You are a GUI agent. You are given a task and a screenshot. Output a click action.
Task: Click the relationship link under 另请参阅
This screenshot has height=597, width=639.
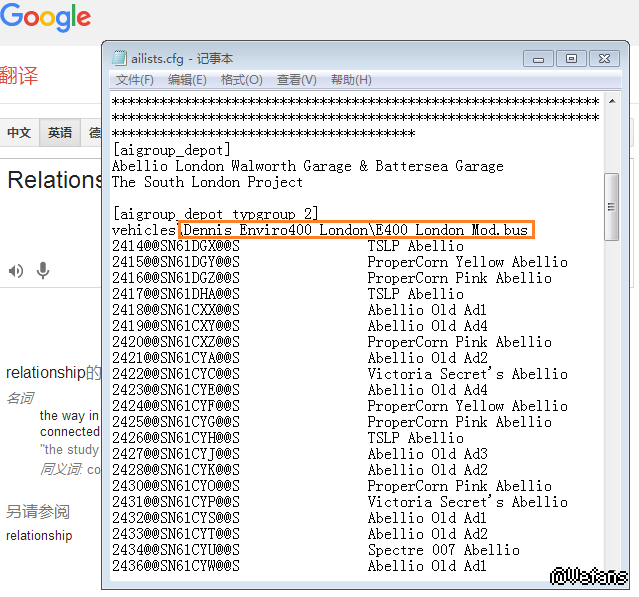pos(39,535)
